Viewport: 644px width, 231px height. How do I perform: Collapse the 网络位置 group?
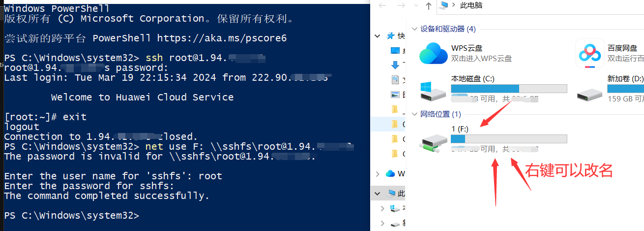point(414,114)
